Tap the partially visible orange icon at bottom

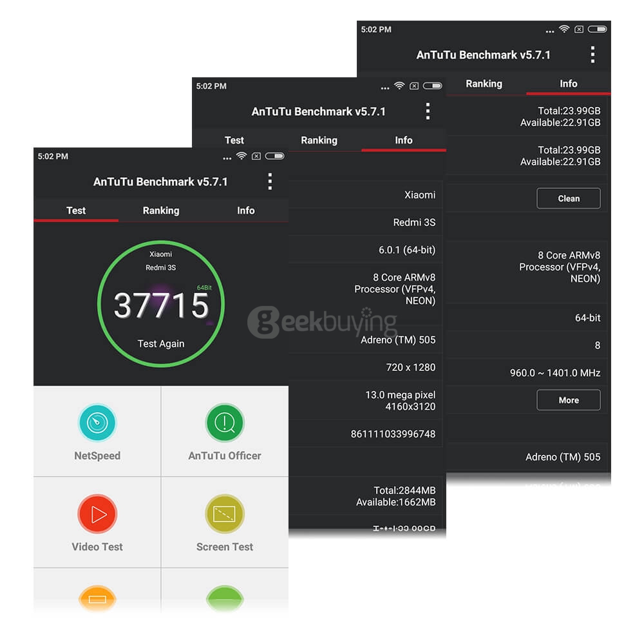[97, 599]
